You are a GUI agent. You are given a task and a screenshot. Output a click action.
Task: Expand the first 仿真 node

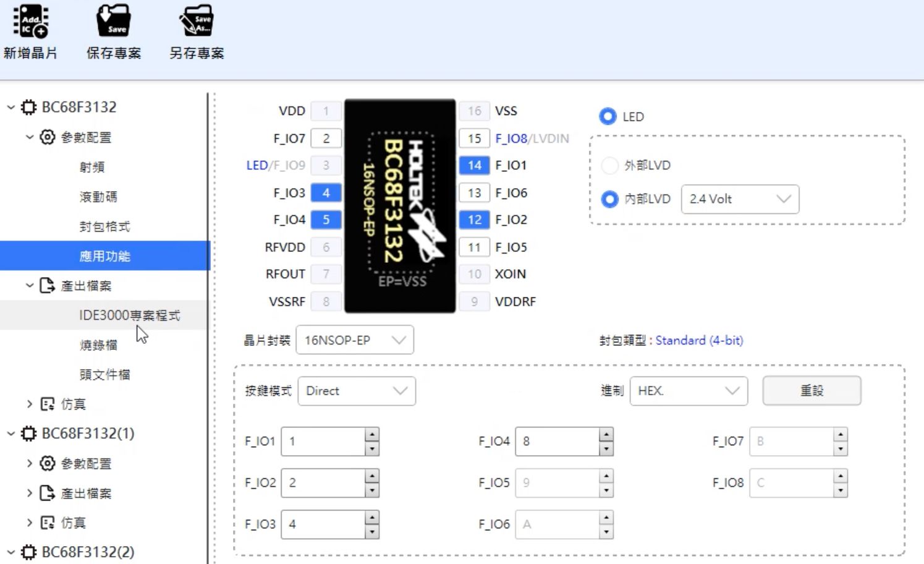pos(29,404)
